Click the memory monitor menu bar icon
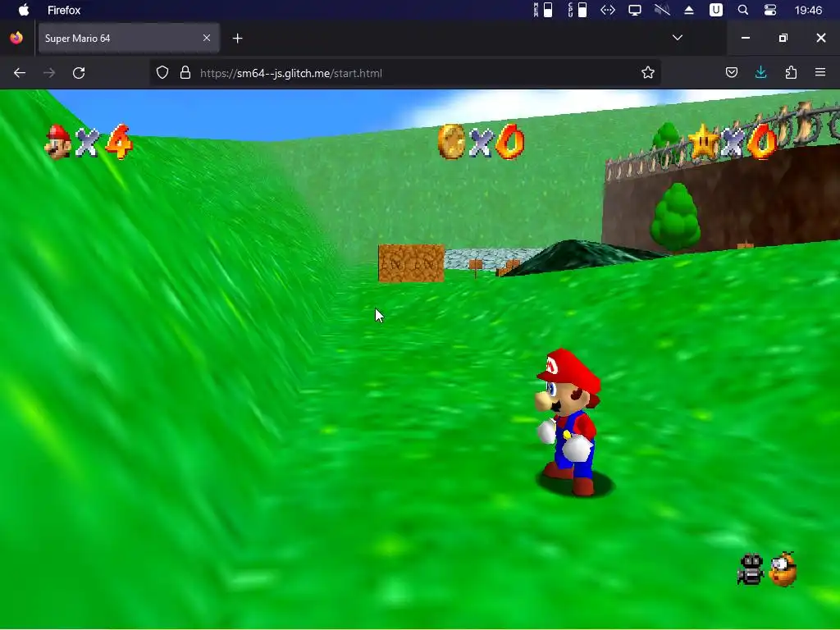 [543, 10]
